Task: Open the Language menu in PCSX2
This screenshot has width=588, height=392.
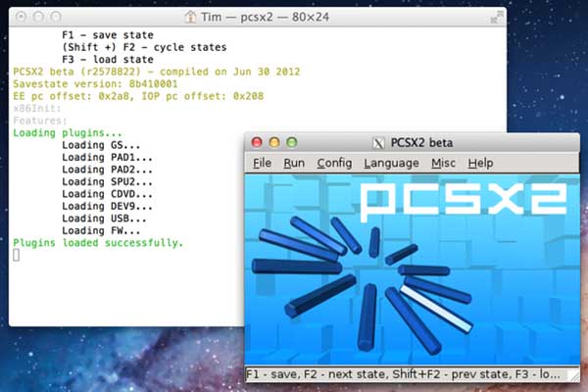Action: [x=391, y=164]
